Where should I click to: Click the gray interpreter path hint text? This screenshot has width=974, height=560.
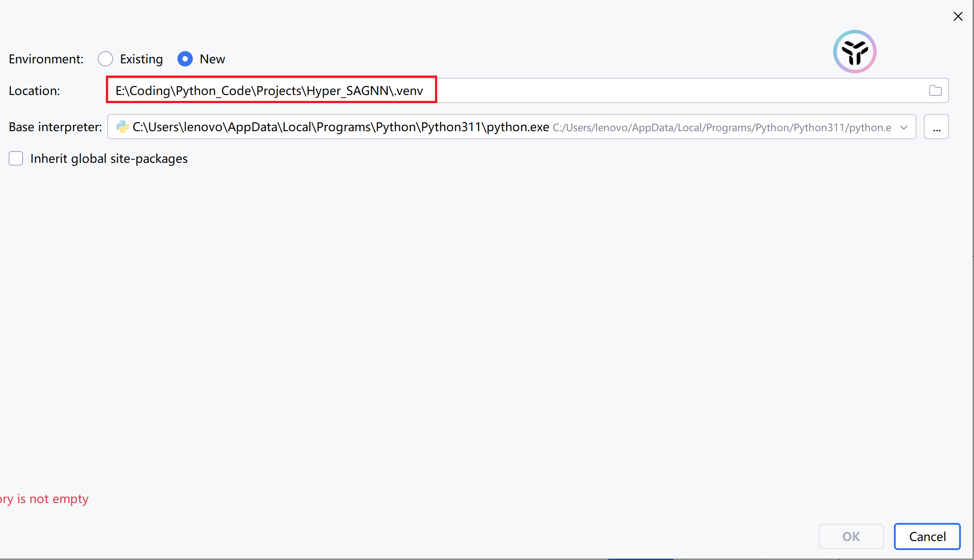pos(721,128)
